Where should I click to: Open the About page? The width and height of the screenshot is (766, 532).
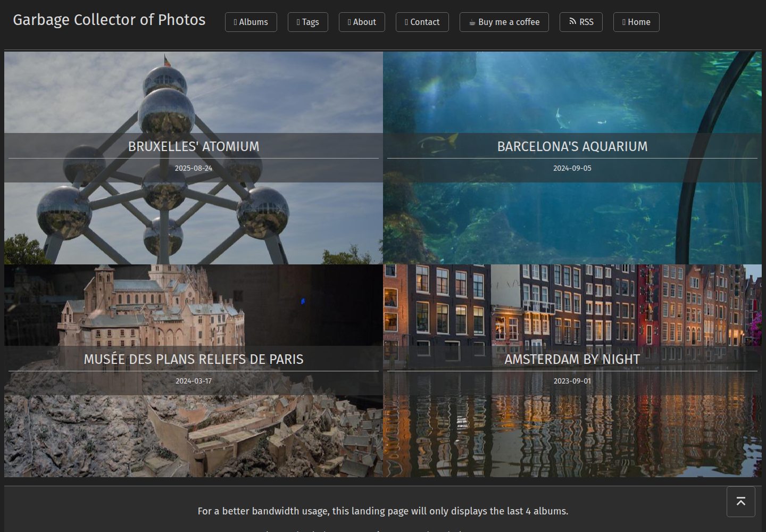click(362, 22)
